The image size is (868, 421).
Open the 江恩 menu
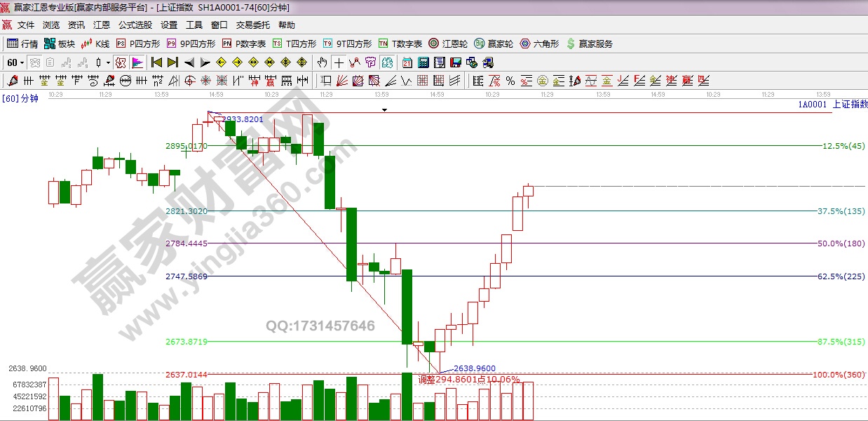(102, 25)
